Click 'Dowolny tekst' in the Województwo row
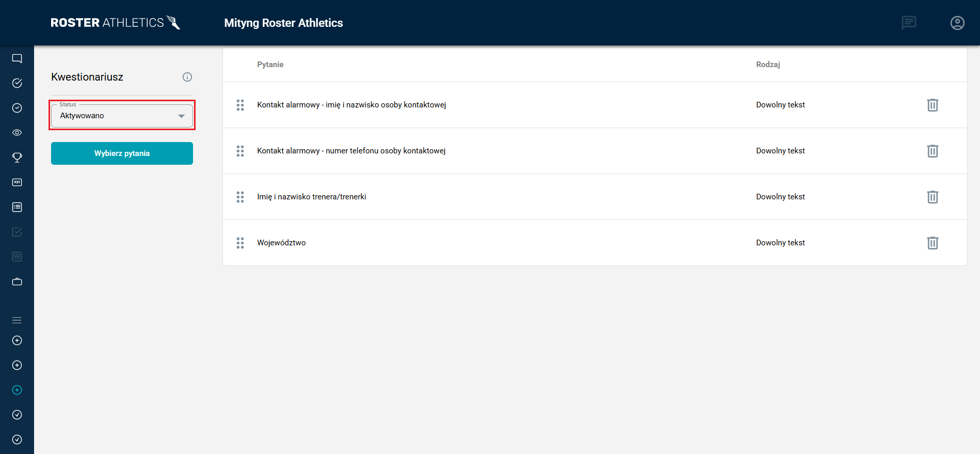 pos(780,243)
